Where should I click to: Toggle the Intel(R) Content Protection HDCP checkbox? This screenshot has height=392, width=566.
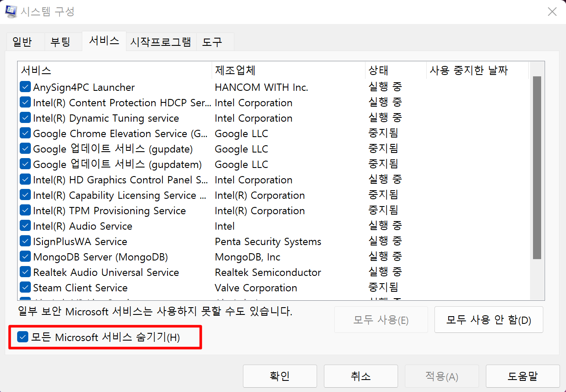tap(25, 102)
